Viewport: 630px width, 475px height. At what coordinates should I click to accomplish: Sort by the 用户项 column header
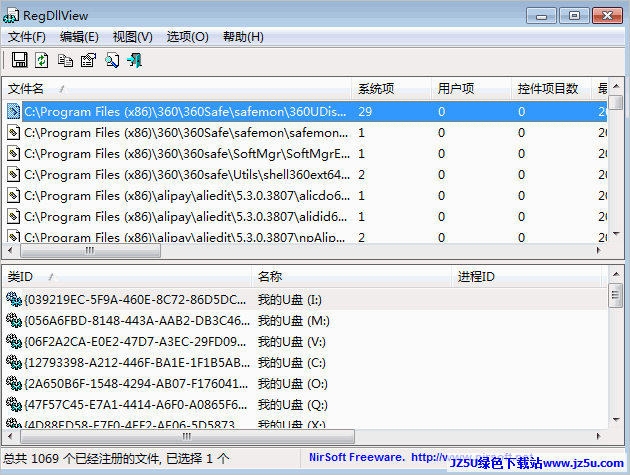pos(471,88)
